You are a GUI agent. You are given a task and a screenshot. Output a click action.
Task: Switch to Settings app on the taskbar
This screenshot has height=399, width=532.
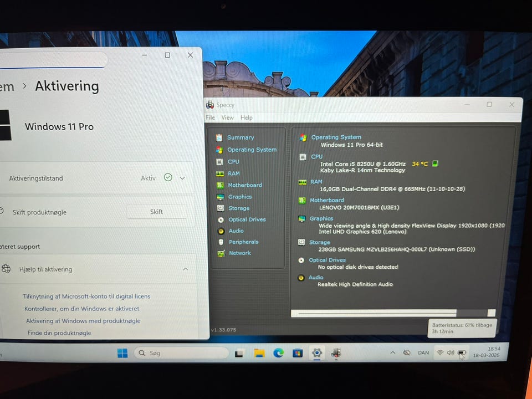(317, 353)
